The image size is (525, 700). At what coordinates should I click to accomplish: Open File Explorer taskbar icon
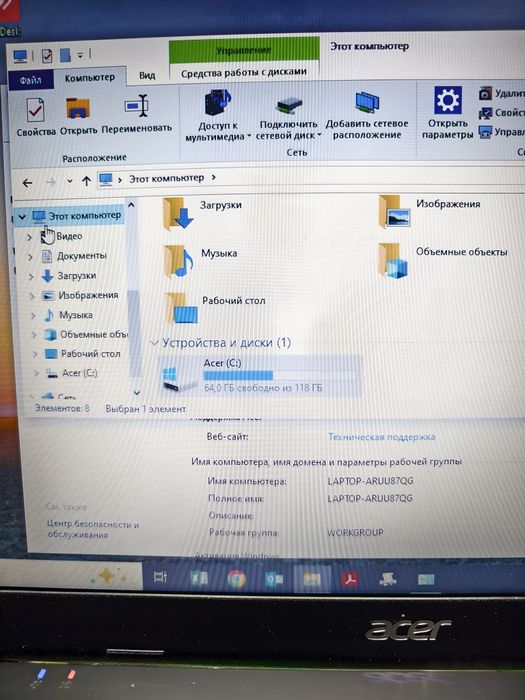click(x=312, y=579)
